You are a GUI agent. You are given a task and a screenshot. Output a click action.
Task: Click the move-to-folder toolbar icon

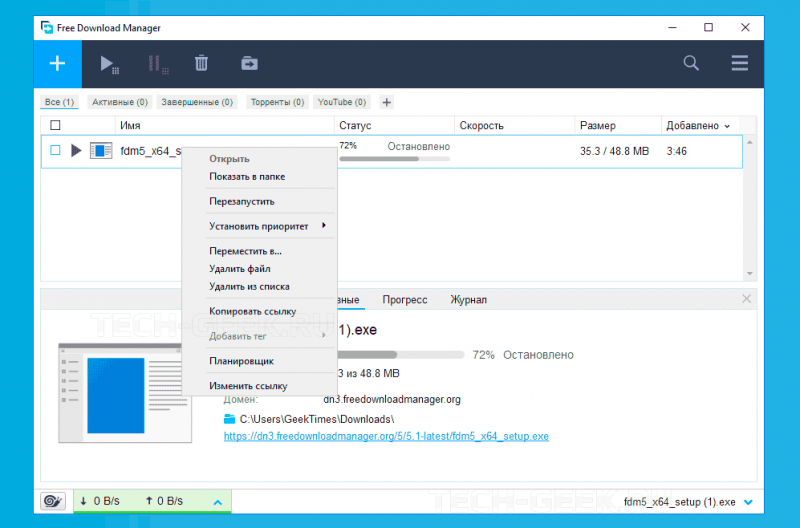pos(249,63)
